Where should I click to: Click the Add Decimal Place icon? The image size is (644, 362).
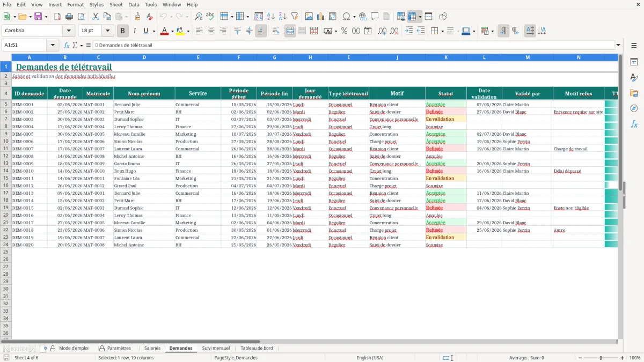(x=383, y=31)
